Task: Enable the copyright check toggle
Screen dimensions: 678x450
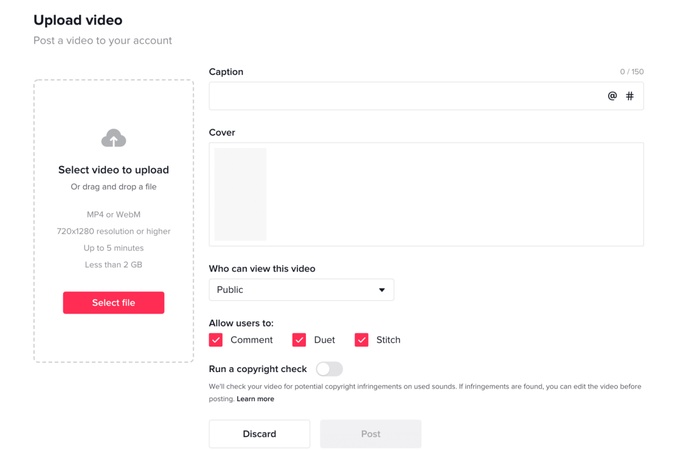Action: pos(329,369)
